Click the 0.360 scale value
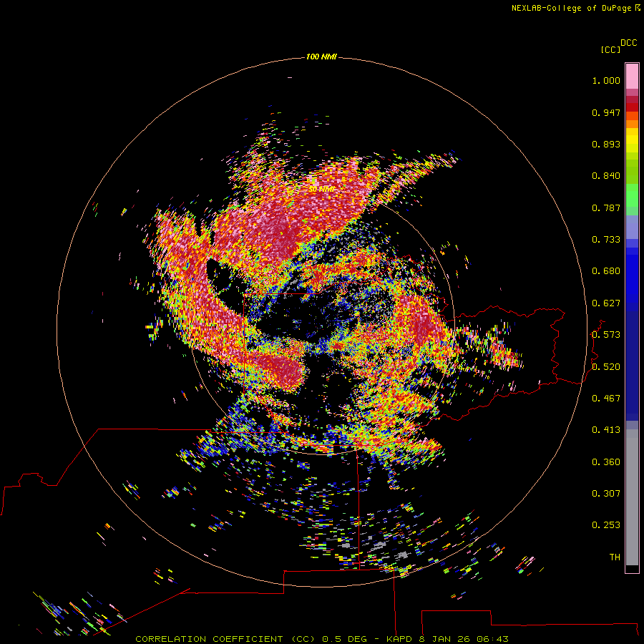 click(606, 462)
